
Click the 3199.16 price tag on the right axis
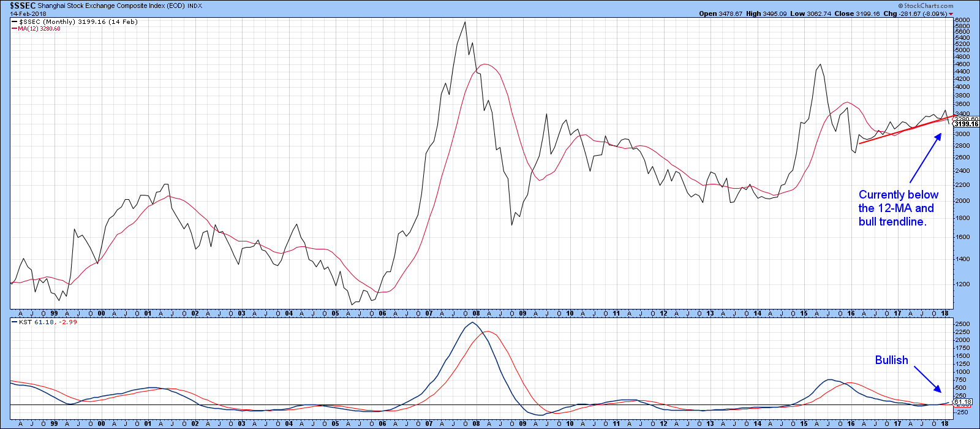coord(967,124)
